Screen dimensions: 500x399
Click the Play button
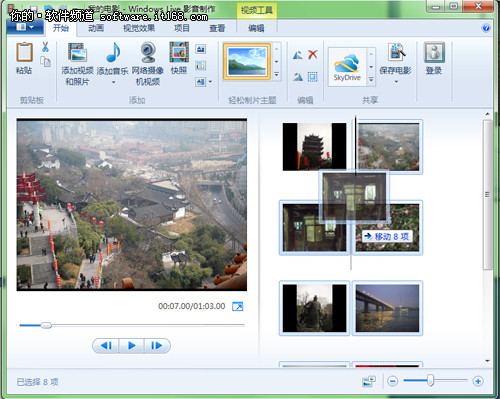(x=132, y=346)
